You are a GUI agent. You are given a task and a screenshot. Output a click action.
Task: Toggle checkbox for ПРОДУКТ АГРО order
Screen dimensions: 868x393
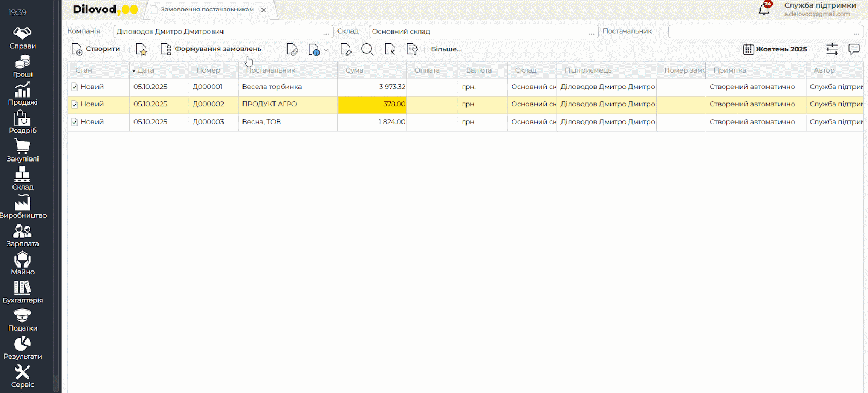pyautogui.click(x=74, y=104)
